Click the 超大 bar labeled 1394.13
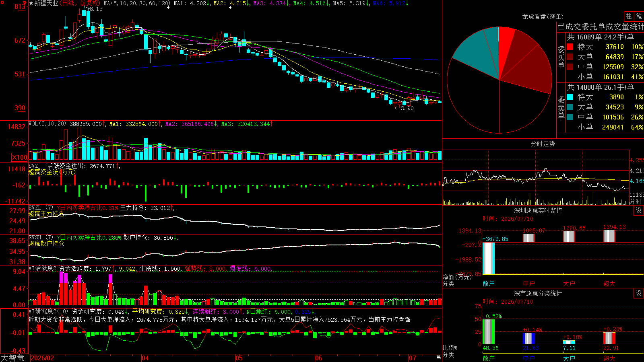The image size is (644, 362). [609, 236]
